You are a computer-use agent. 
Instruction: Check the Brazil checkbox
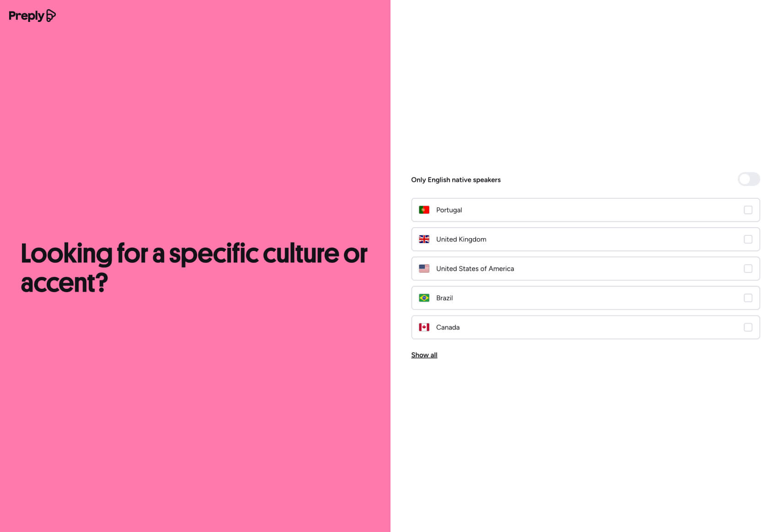pyautogui.click(x=748, y=298)
